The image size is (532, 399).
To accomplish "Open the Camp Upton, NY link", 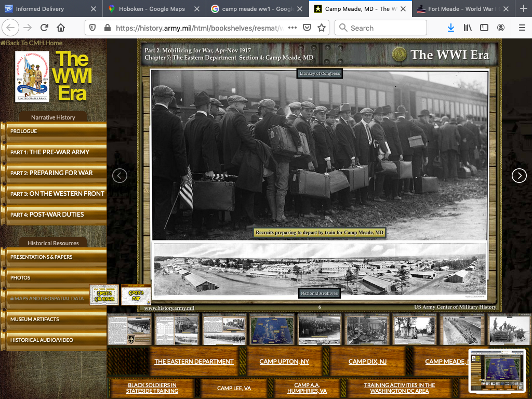I will click(284, 362).
